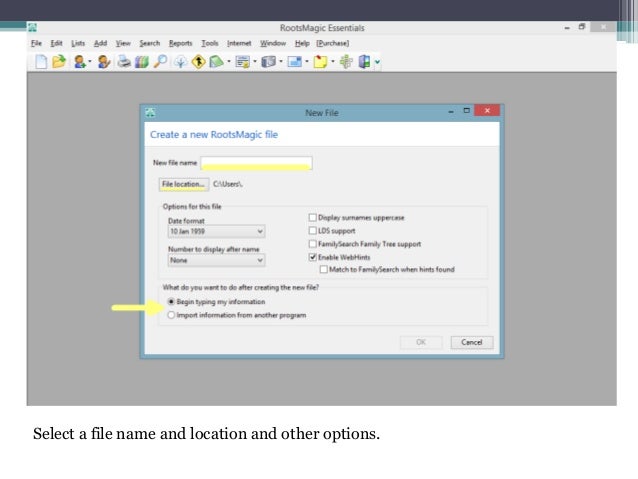The height and width of the screenshot is (479, 638).
Task: Open the Tools menu
Action: [210, 43]
